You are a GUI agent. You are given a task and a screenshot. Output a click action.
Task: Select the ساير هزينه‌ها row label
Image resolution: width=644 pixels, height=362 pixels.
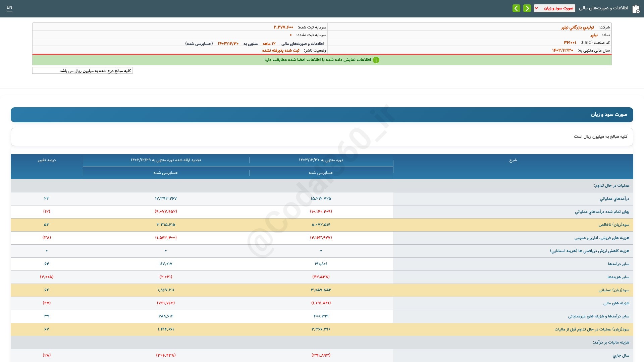[618, 277]
